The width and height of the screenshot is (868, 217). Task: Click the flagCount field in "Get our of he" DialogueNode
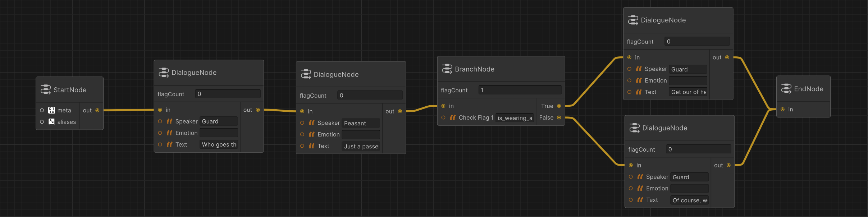(697, 41)
